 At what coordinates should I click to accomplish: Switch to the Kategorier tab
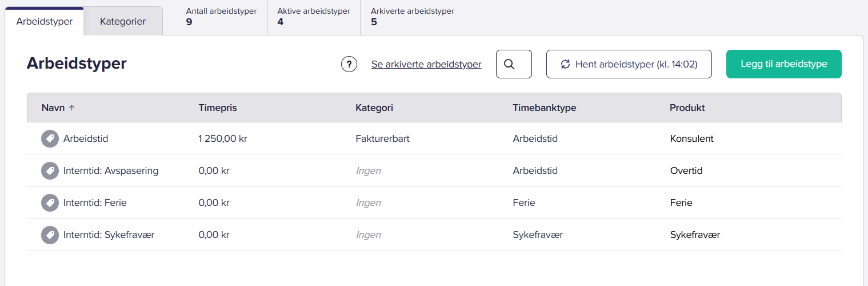point(123,22)
